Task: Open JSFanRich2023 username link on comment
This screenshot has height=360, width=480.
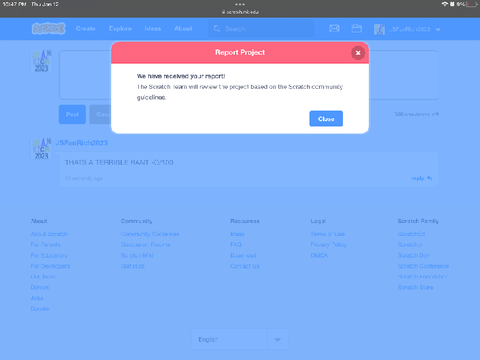Action: [x=82, y=143]
